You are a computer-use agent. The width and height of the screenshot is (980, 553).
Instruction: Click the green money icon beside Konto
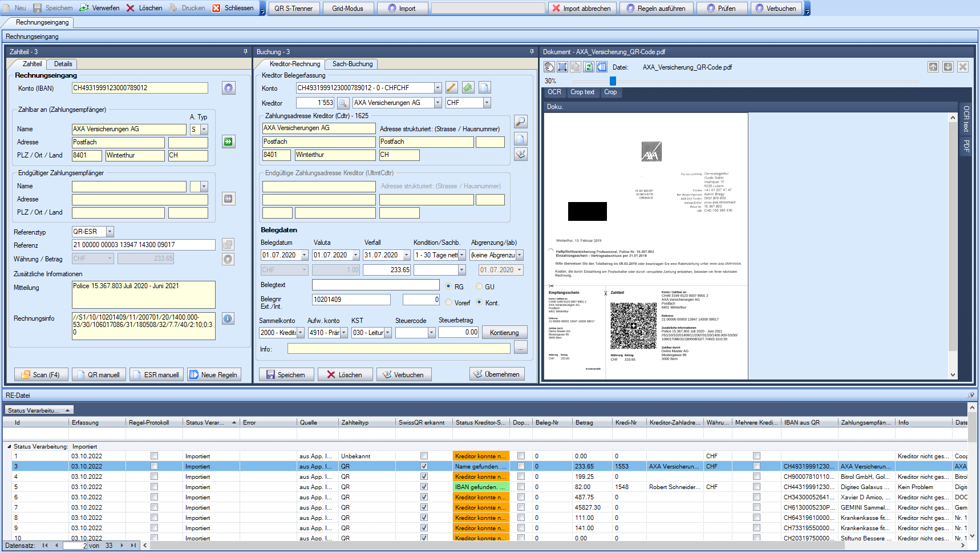coord(468,88)
